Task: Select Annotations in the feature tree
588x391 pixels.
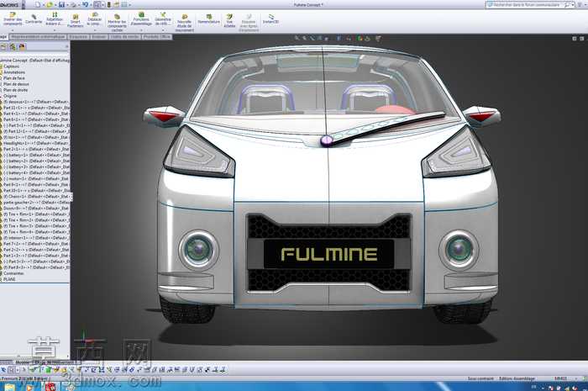Action: coord(14,72)
